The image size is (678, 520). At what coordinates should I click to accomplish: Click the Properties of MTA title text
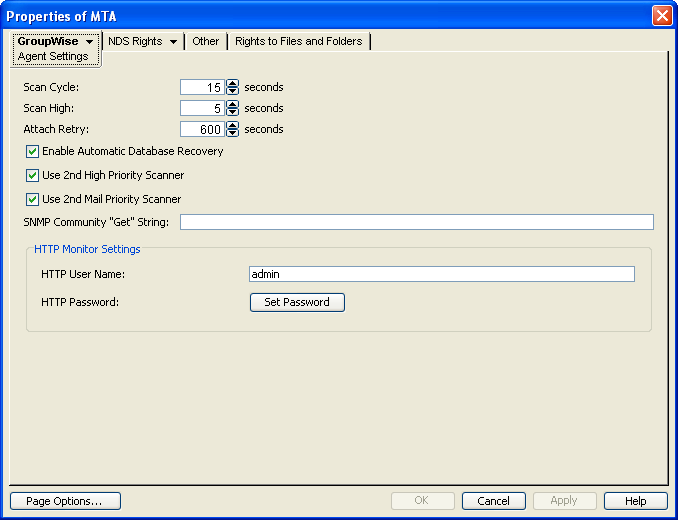point(61,16)
